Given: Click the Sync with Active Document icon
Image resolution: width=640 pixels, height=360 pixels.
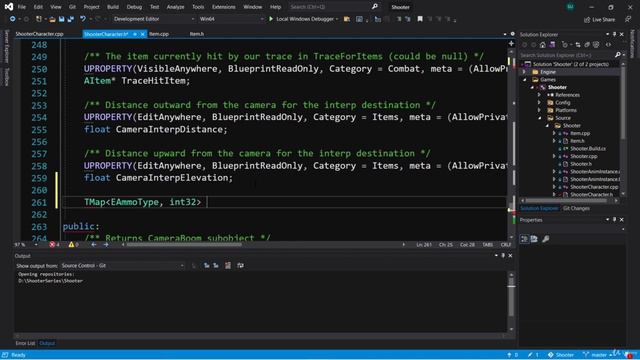Looking at the screenshot, I should coord(578,44).
